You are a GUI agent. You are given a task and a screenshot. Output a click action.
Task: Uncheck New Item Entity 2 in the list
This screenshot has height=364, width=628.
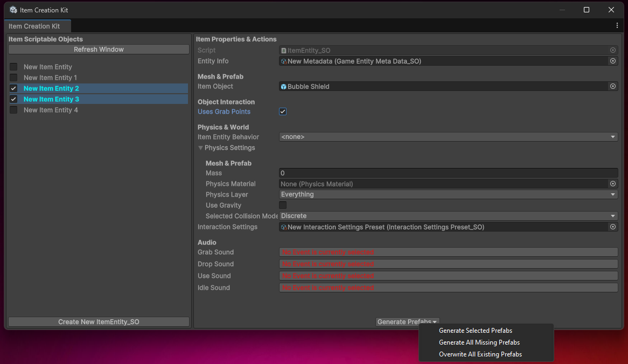pos(13,88)
